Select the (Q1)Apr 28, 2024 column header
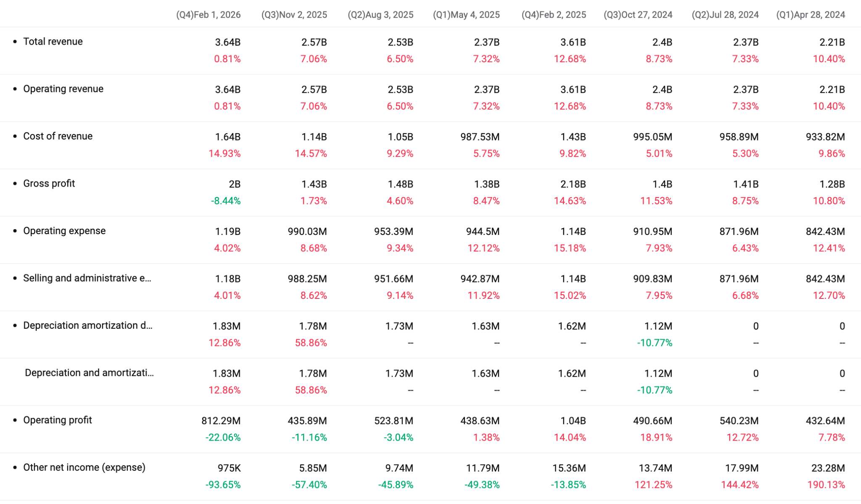Viewport: 861px width, 504px height. pos(811,15)
